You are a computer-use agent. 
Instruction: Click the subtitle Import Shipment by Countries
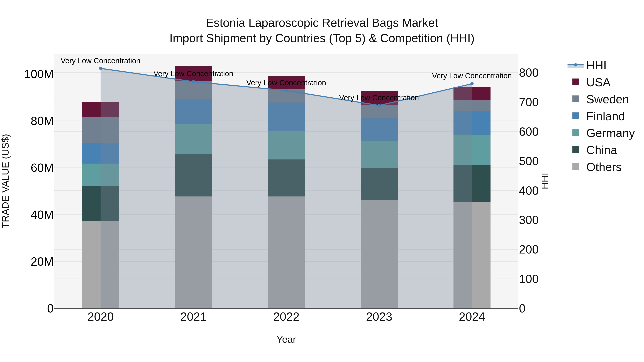coord(322,38)
